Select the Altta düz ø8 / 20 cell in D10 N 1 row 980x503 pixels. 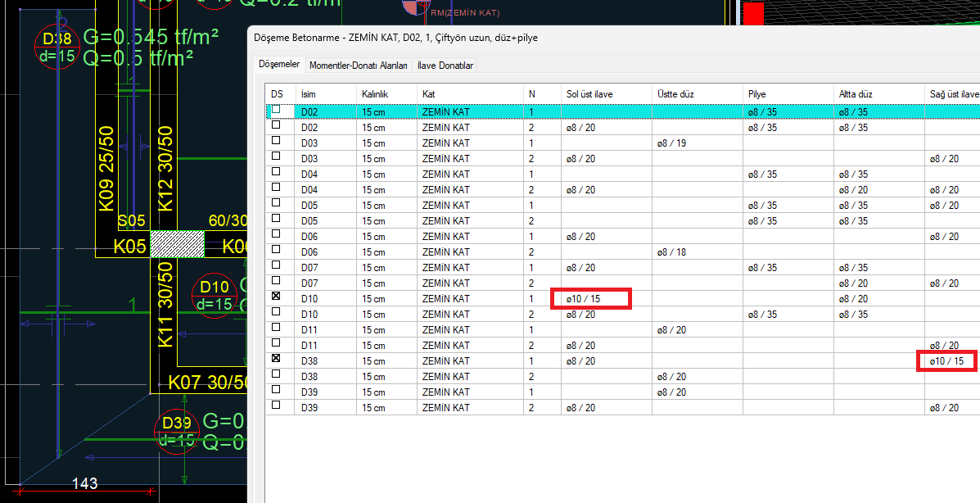pos(878,299)
